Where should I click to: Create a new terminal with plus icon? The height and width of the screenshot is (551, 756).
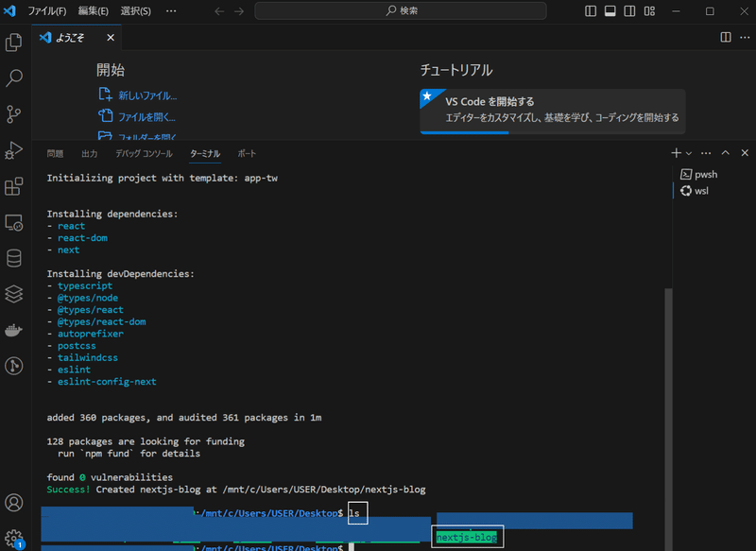pos(676,153)
